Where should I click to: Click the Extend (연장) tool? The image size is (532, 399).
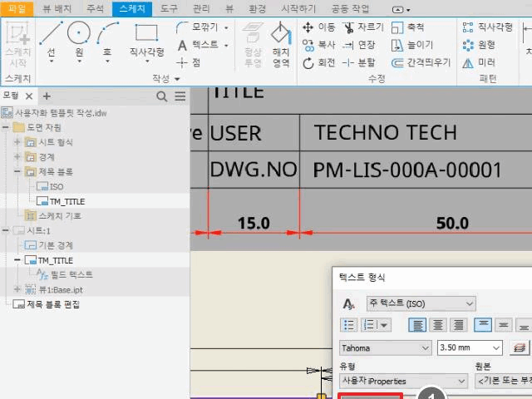click(x=358, y=45)
